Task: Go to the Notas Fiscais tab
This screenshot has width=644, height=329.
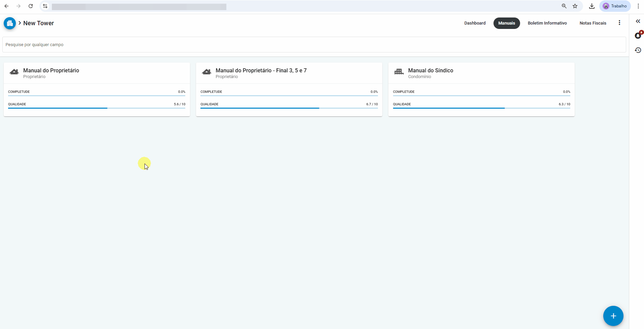Action: [593, 23]
